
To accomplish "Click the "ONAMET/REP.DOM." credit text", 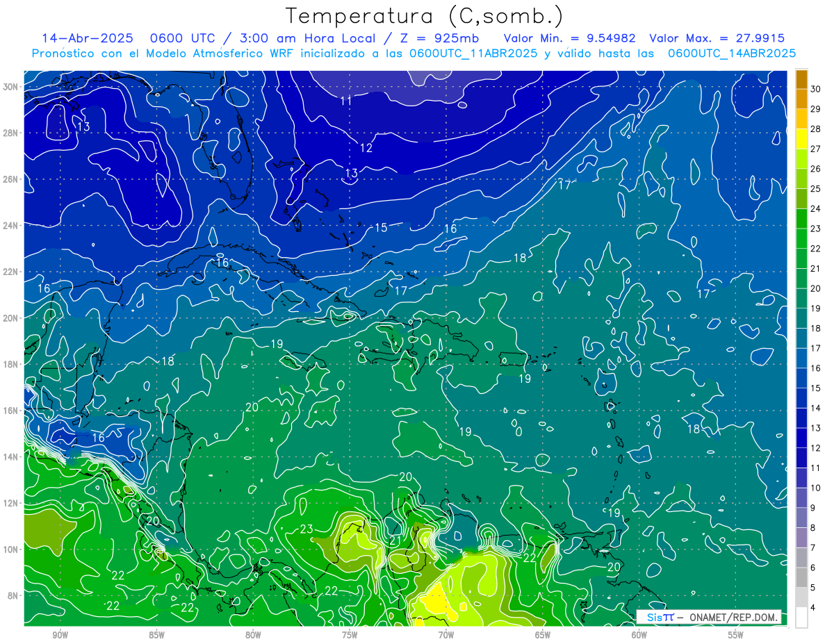I will [734, 617].
